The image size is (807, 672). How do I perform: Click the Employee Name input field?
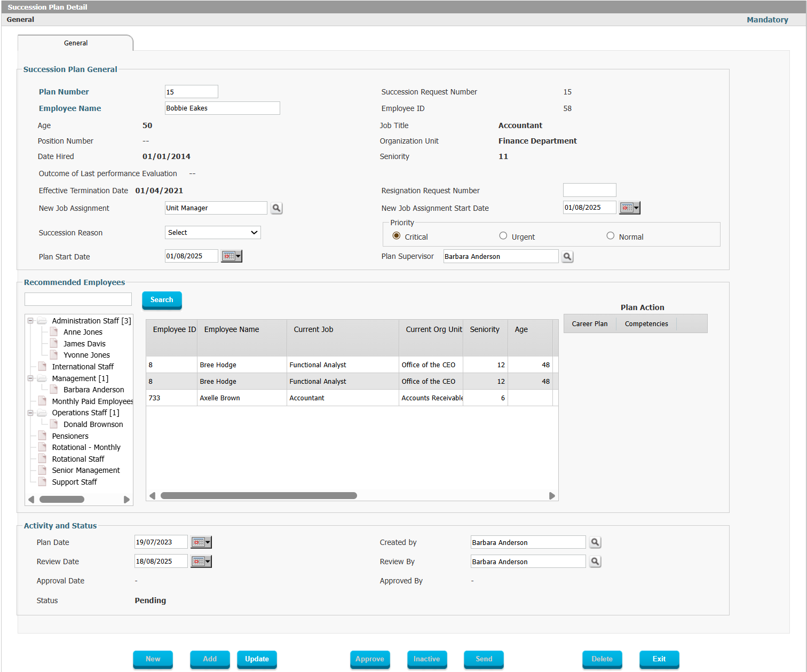223,108
